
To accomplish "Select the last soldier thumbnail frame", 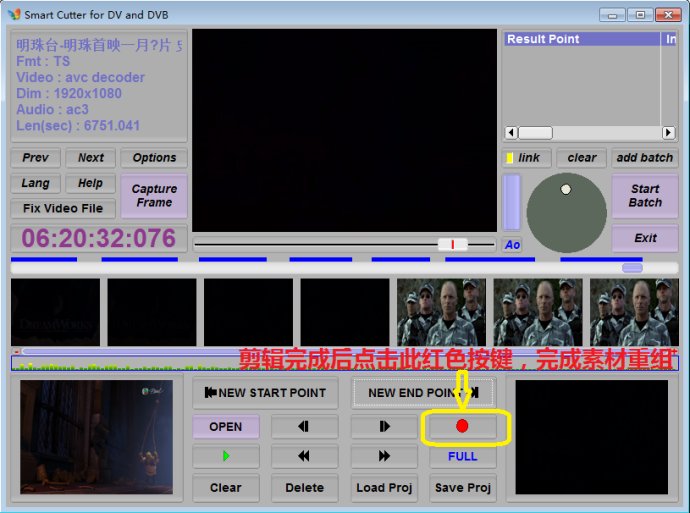I will click(x=634, y=312).
